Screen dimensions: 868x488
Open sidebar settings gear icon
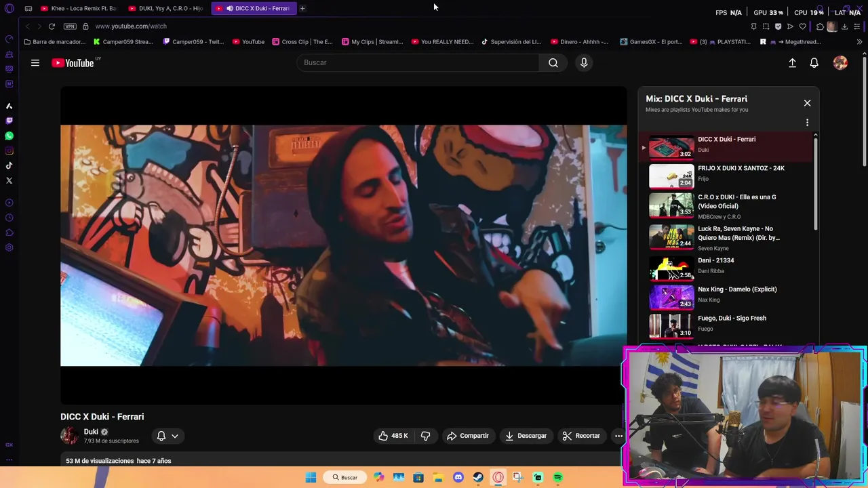click(x=9, y=247)
